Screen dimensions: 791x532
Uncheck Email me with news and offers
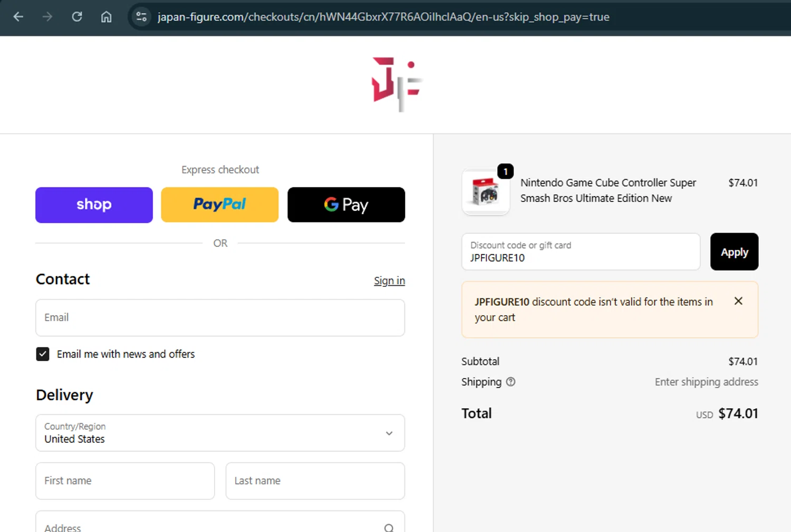click(43, 354)
